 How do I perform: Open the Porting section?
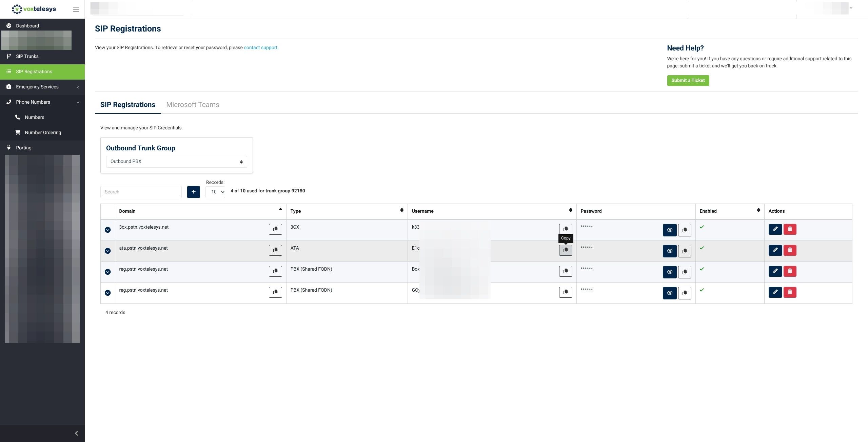coord(42,148)
